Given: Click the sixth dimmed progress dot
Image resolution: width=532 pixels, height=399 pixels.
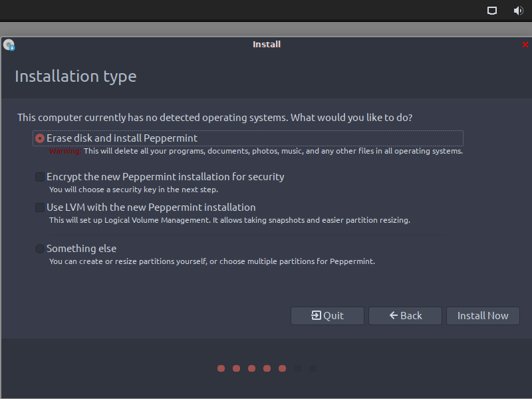Looking at the screenshot, I should pos(297,368).
